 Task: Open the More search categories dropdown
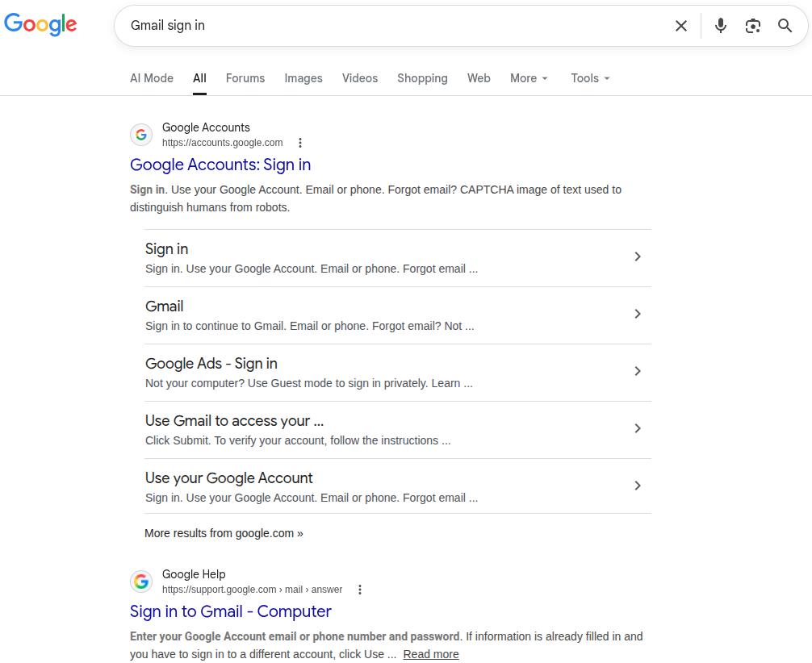tap(528, 78)
